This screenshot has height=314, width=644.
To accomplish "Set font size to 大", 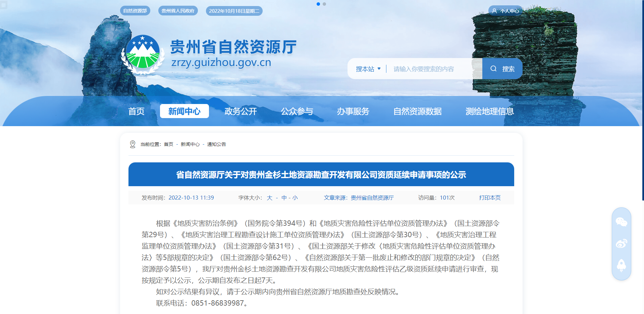I will tap(269, 198).
